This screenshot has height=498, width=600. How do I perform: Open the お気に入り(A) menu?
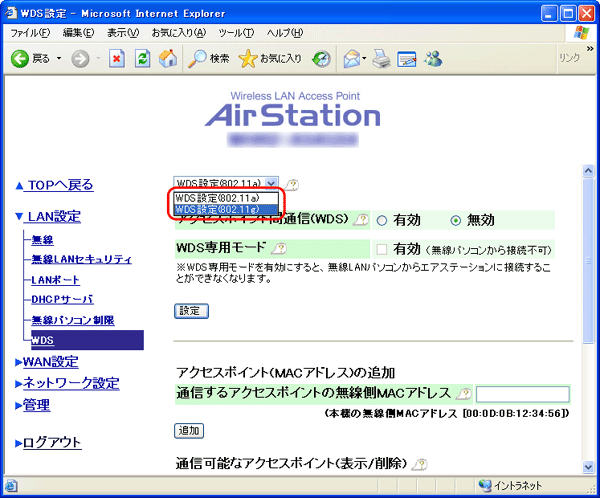[179, 33]
